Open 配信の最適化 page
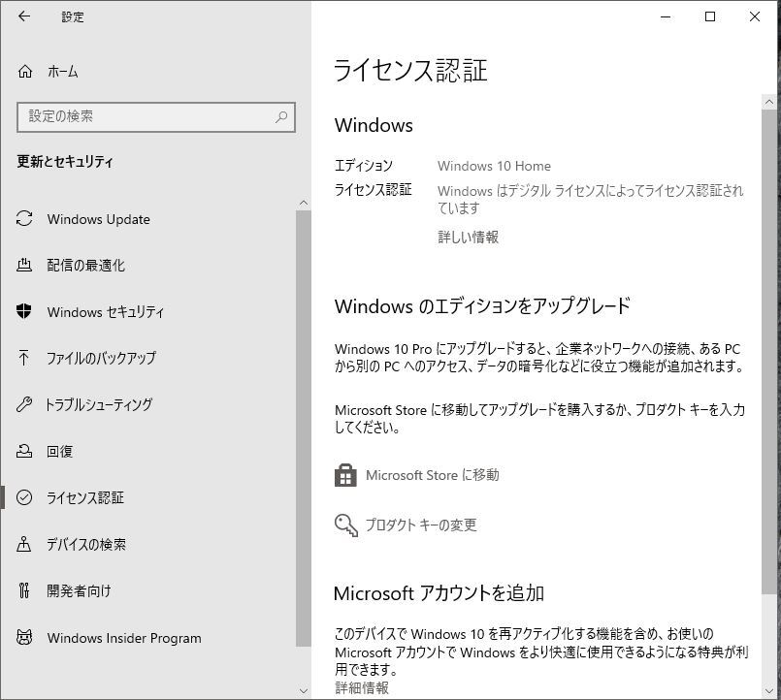The height and width of the screenshot is (700, 781). 85,266
